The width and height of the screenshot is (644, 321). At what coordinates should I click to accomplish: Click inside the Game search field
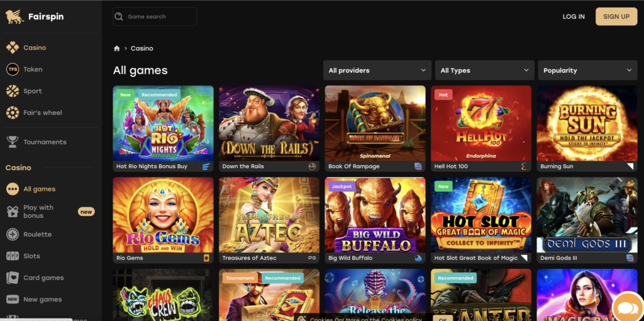[155, 16]
